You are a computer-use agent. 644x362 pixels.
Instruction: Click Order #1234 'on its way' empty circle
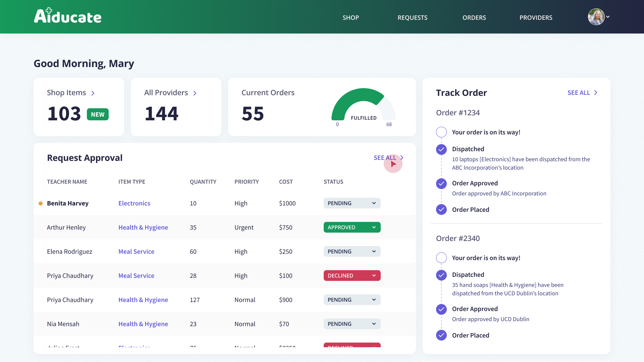pyautogui.click(x=441, y=132)
